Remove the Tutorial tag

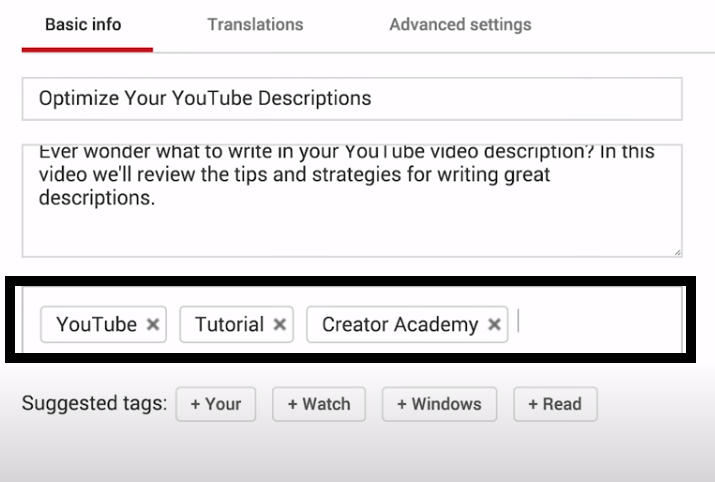click(x=280, y=325)
